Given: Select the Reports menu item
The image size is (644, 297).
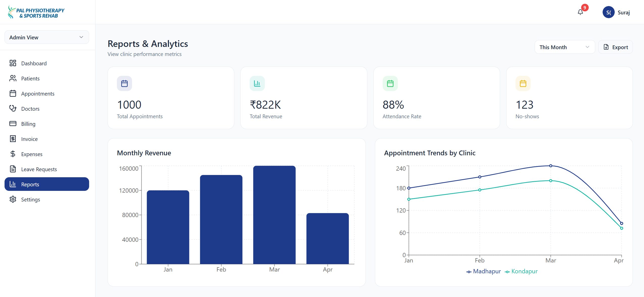Looking at the screenshot, I should point(47,184).
